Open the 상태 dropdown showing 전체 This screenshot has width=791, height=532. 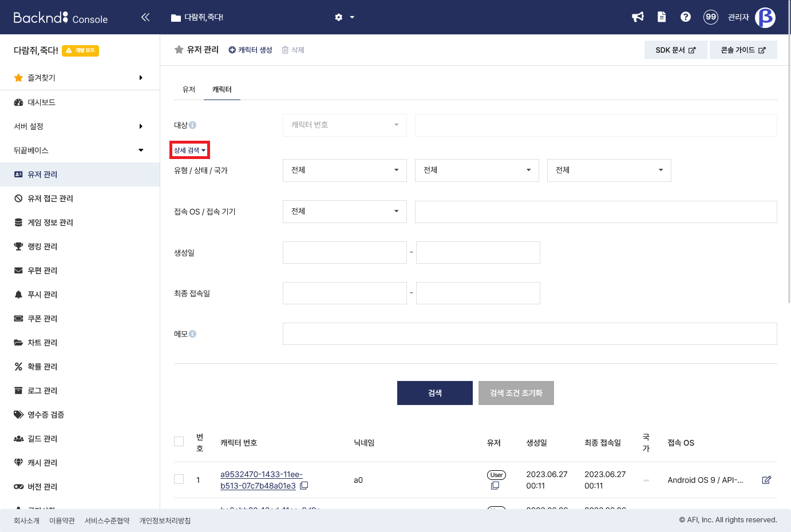(x=477, y=170)
